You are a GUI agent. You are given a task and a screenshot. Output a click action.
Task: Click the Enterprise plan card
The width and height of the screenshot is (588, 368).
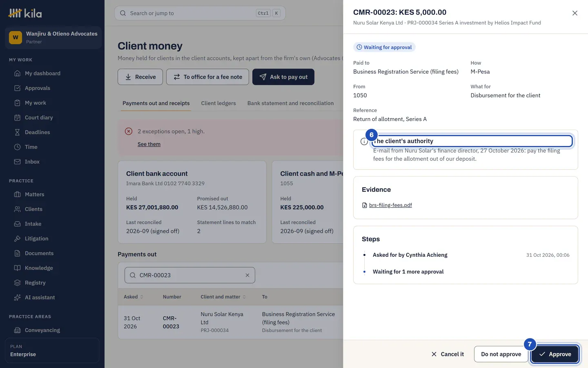[x=52, y=350]
